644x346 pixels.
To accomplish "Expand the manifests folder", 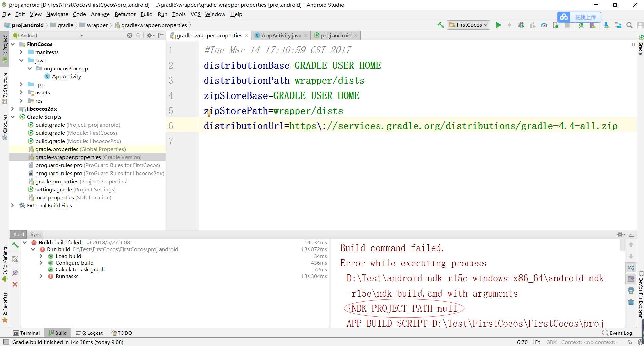I will (x=21, y=52).
